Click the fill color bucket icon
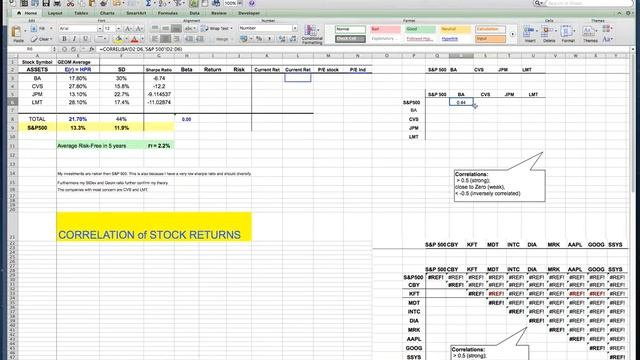The height and width of the screenshot is (360, 640). (x=118, y=39)
